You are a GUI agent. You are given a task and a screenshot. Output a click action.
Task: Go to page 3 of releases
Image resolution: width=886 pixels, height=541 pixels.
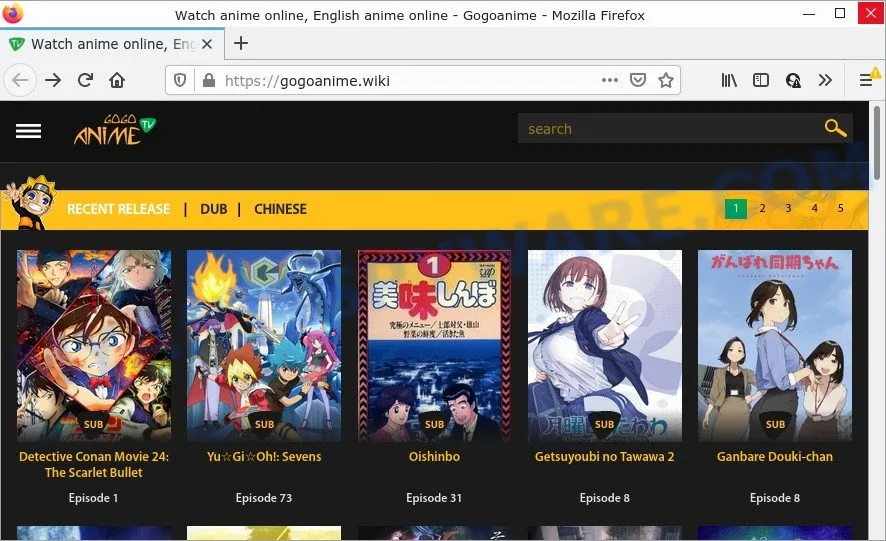point(788,209)
